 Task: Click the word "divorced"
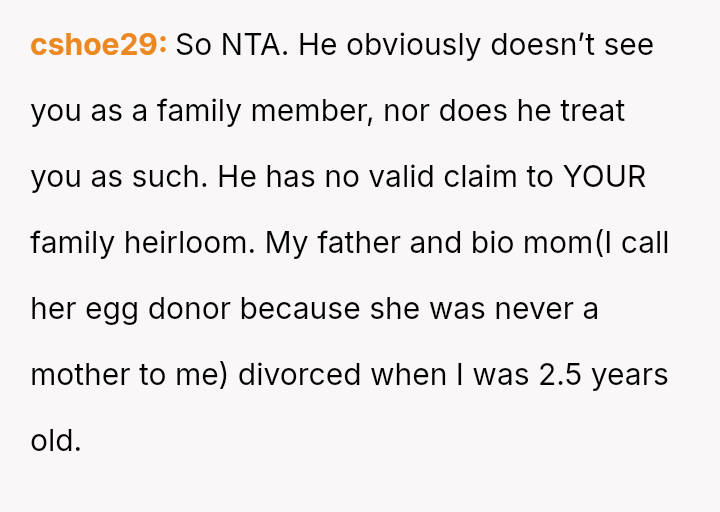[299, 375]
